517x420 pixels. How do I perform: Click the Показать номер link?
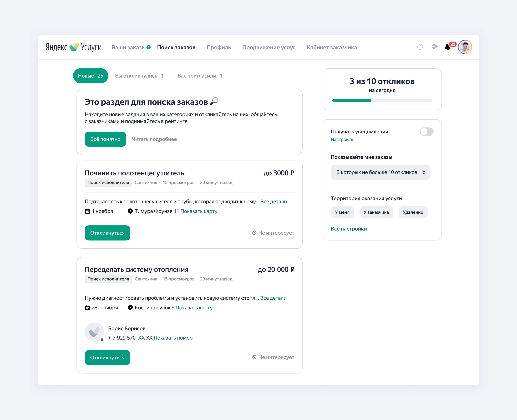(173, 338)
